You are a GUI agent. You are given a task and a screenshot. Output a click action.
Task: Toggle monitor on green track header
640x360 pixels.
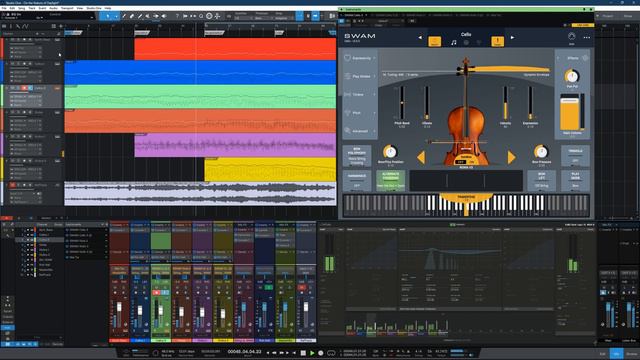pos(30,88)
